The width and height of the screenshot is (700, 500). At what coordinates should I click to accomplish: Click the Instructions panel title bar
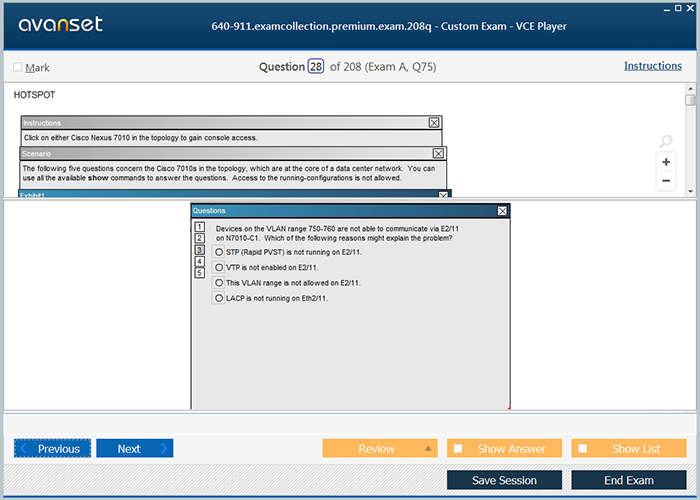coord(231,122)
